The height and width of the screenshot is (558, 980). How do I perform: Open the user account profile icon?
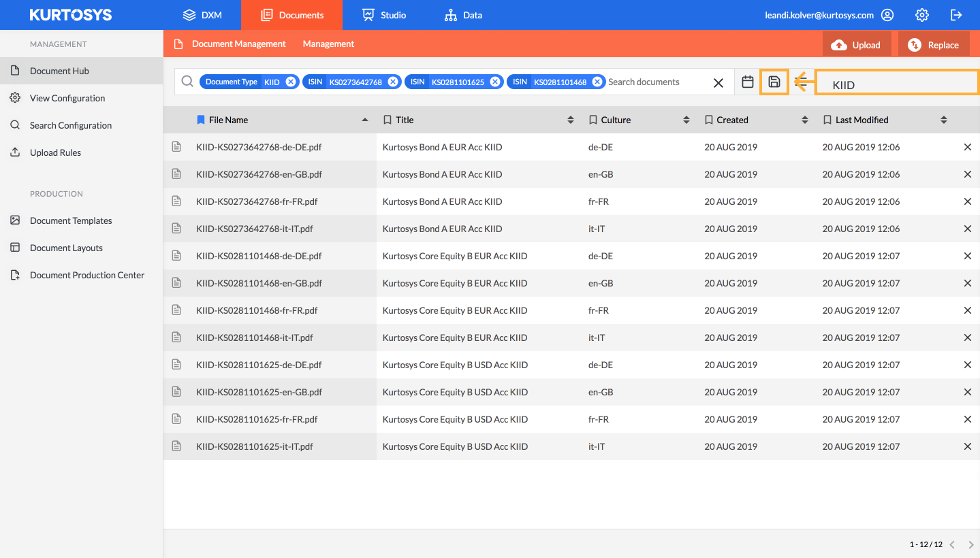pyautogui.click(x=887, y=15)
